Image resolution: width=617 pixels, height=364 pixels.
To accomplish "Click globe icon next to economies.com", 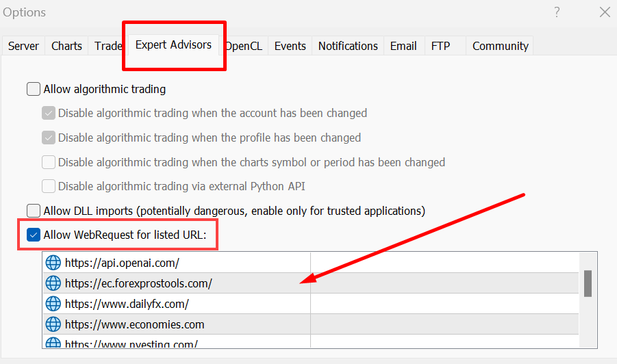I will coord(53,324).
